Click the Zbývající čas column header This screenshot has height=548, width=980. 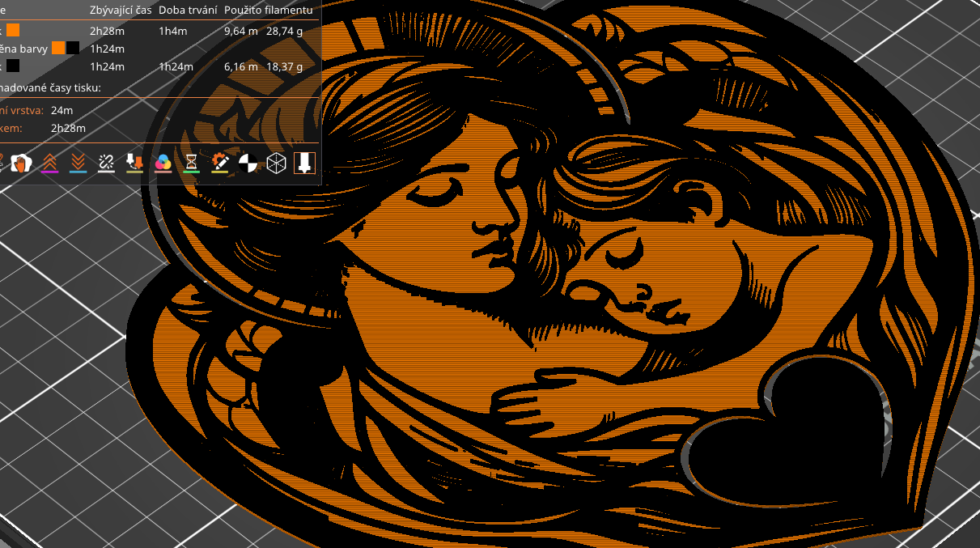coord(121,11)
